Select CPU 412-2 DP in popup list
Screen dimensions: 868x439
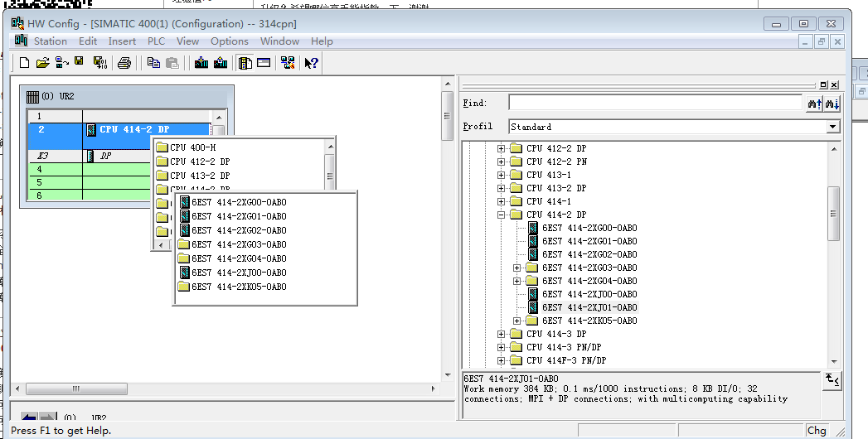coord(200,162)
